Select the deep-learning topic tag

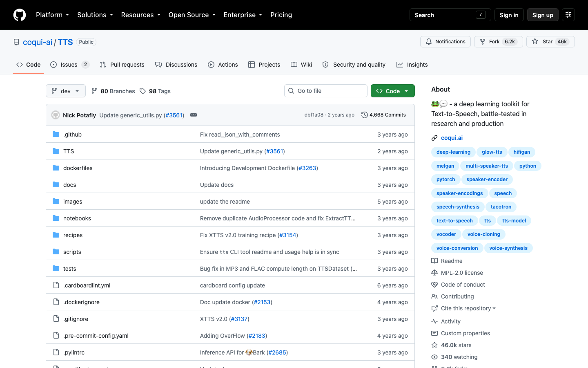pyautogui.click(x=453, y=152)
